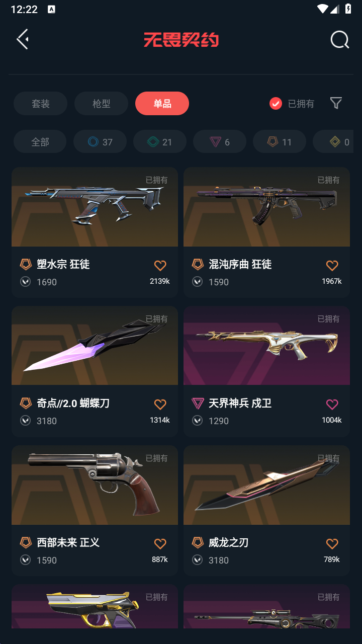Uncheck the 已拥有 checkbox
362x644 pixels.
(x=276, y=104)
